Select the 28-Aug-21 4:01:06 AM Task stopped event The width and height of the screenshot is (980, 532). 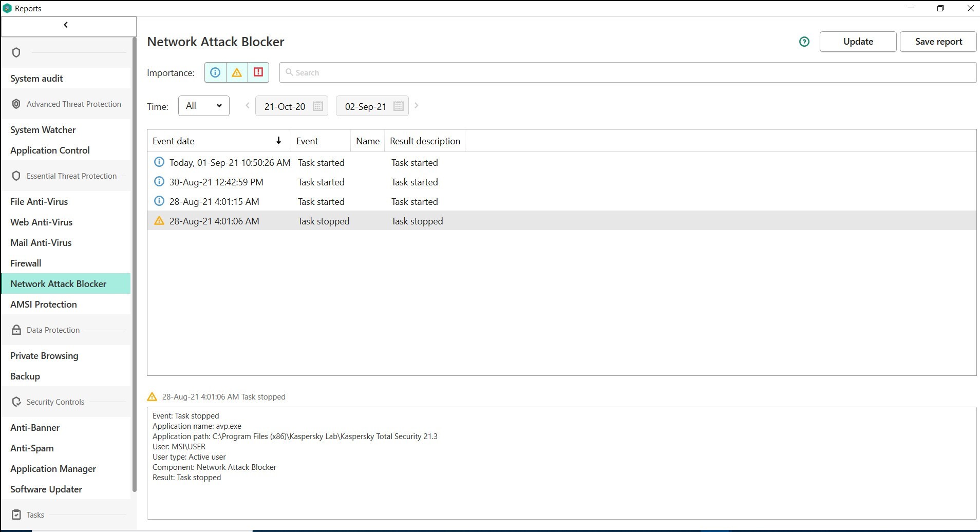tap(561, 221)
